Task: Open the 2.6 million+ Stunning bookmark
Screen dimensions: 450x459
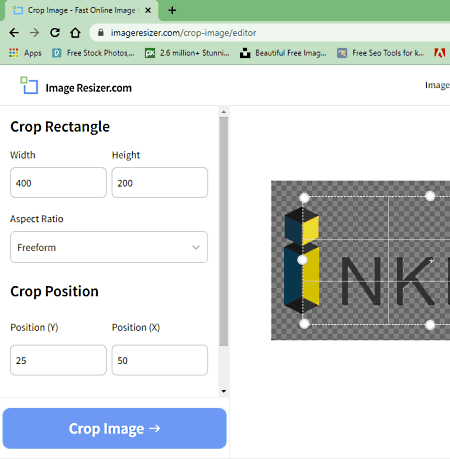Action: click(187, 53)
